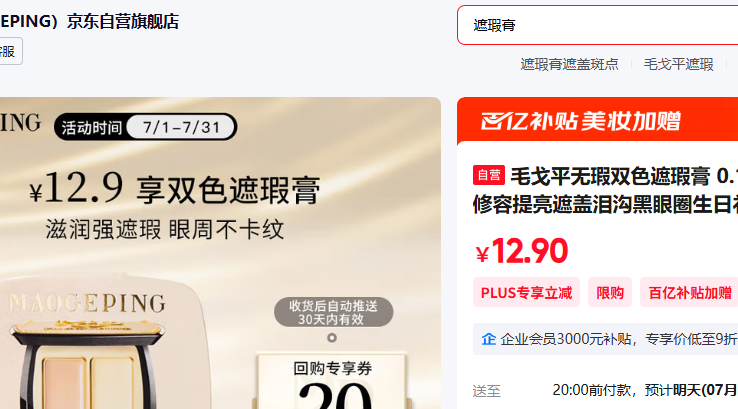Click the 毛戈平无瑕双色遮瑕膏 product title
This screenshot has height=409, width=738.
click(605, 190)
